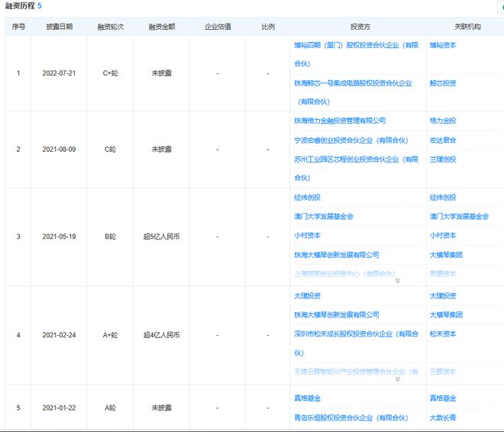Open investor 青岛乐恒股权投资合伙企业

[351, 417]
